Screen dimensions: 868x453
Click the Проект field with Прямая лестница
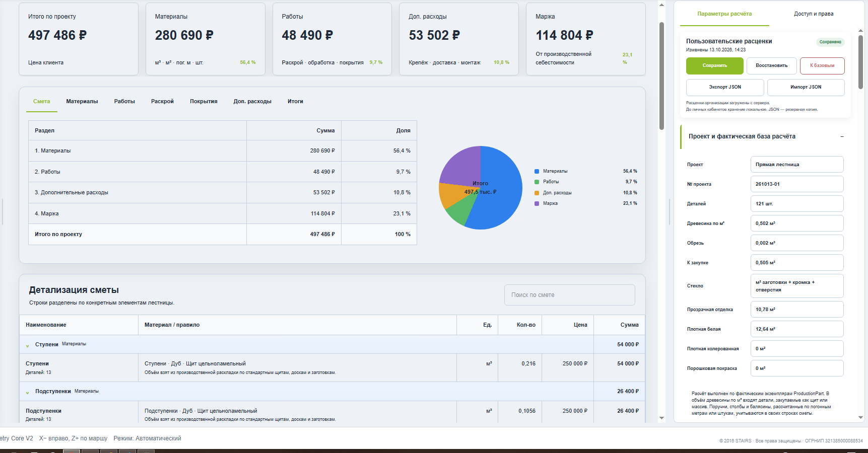pyautogui.click(x=797, y=165)
